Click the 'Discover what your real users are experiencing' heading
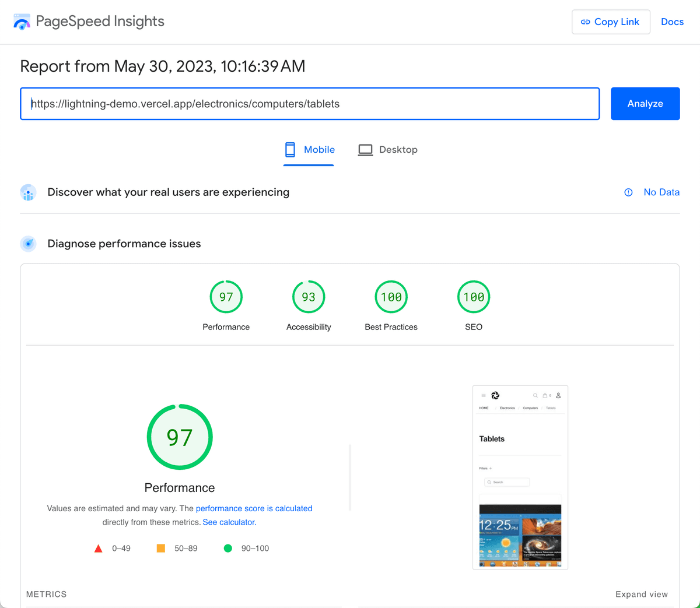Image resolution: width=700 pixels, height=608 pixels. pyautogui.click(x=168, y=192)
